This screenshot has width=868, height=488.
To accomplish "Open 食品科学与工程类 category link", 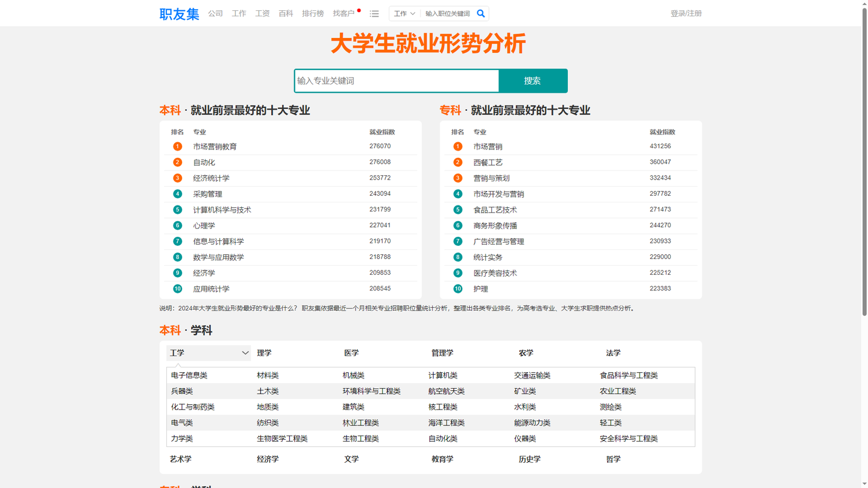I will click(x=629, y=375).
